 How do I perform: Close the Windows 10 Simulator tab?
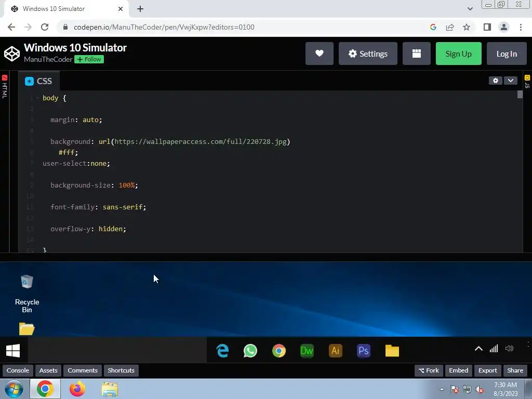(x=121, y=9)
